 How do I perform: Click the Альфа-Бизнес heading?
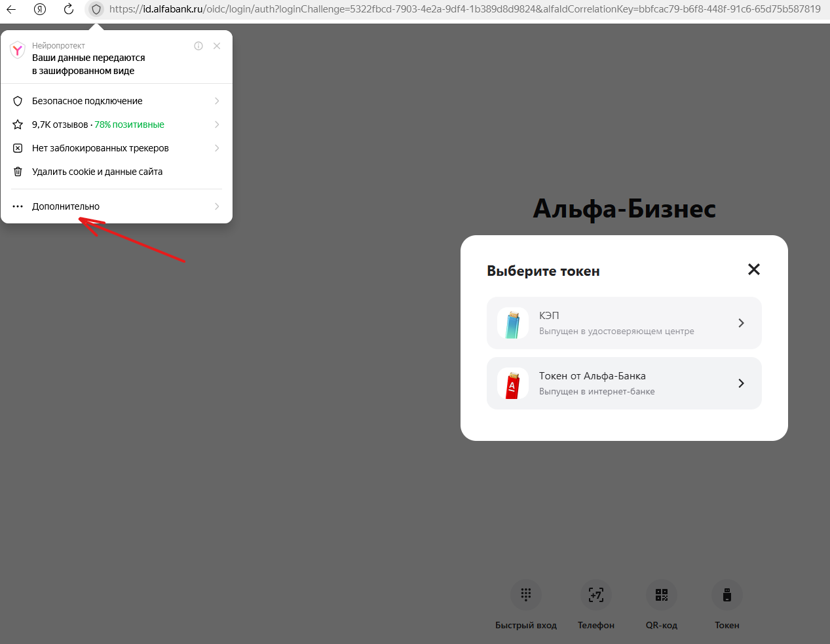pos(624,209)
